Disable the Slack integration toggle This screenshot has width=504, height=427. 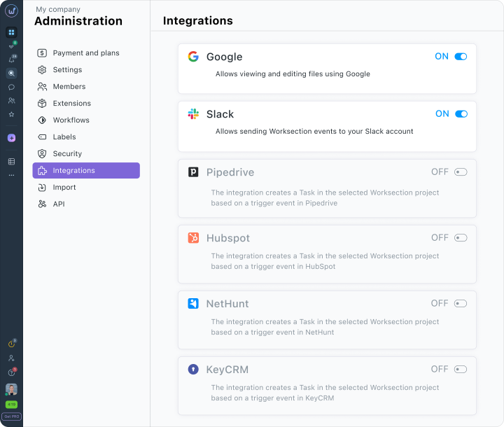(x=461, y=114)
